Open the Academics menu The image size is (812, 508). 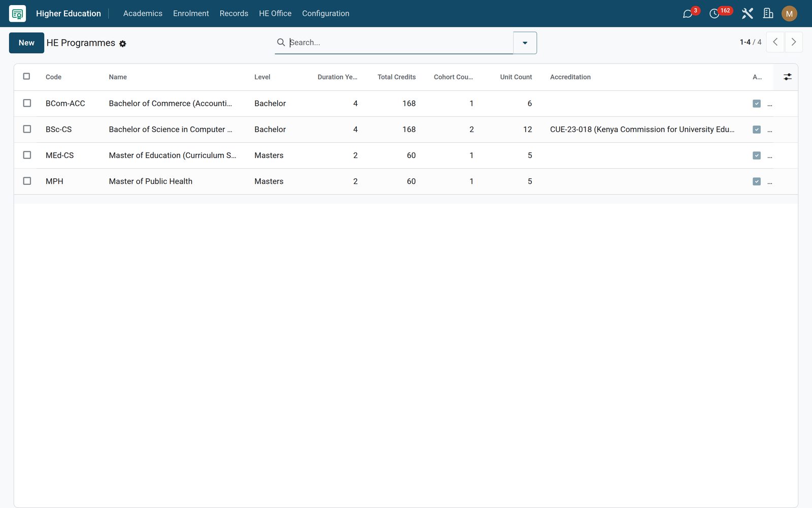tap(143, 14)
